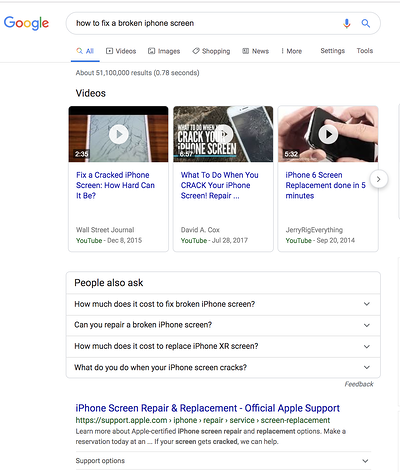The width and height of the screenshot is (400, 472).
Task: Click the blue magnifier search button
Action: (366, 23)
